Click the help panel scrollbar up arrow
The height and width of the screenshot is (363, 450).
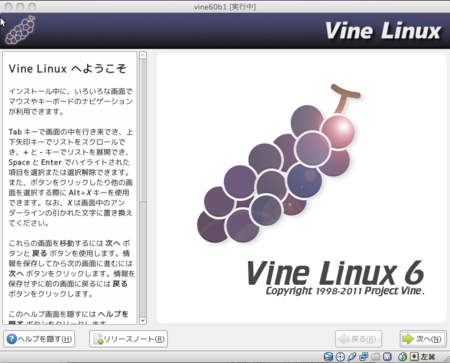(143, 55)
